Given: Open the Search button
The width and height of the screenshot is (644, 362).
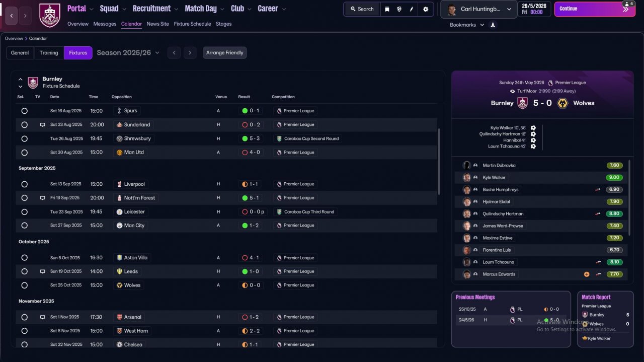Looking at the screenshot, I should (362, 9).
